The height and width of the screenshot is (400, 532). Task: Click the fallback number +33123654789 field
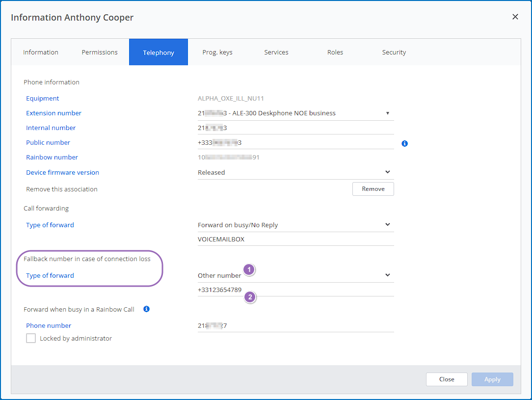295,290
